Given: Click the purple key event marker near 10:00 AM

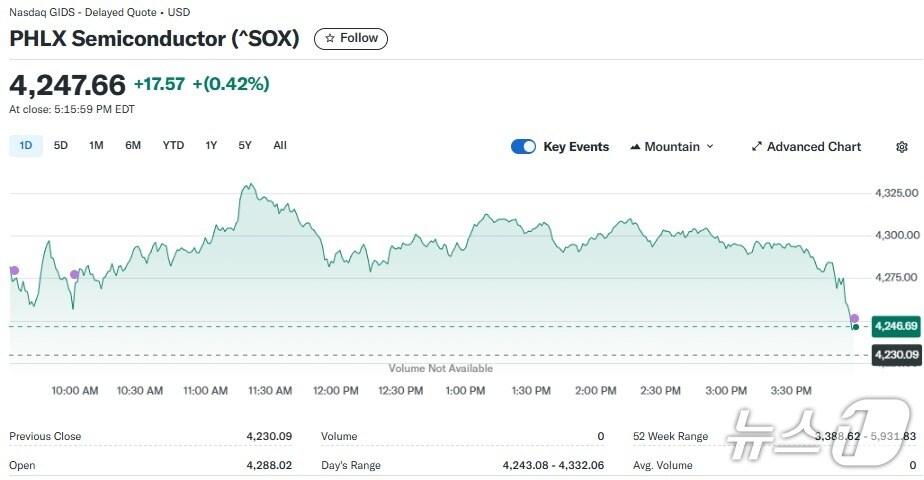Looking at the screenshot, I should 74,274.
